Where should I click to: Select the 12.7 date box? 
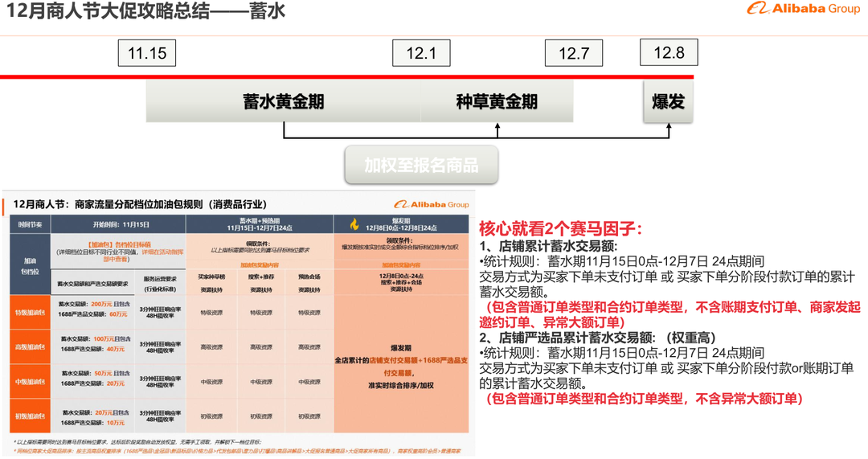pyautogui.click(x=574, y=53)
